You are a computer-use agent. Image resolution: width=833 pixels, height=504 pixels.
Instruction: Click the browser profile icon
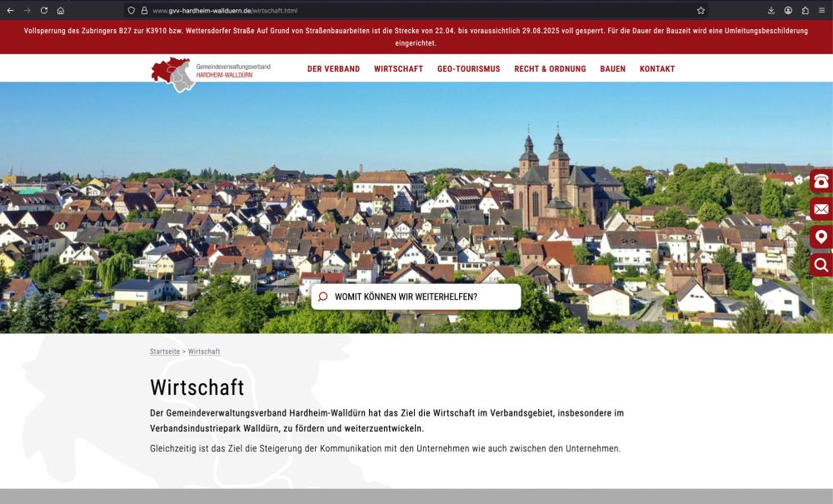tap(786, 11)
